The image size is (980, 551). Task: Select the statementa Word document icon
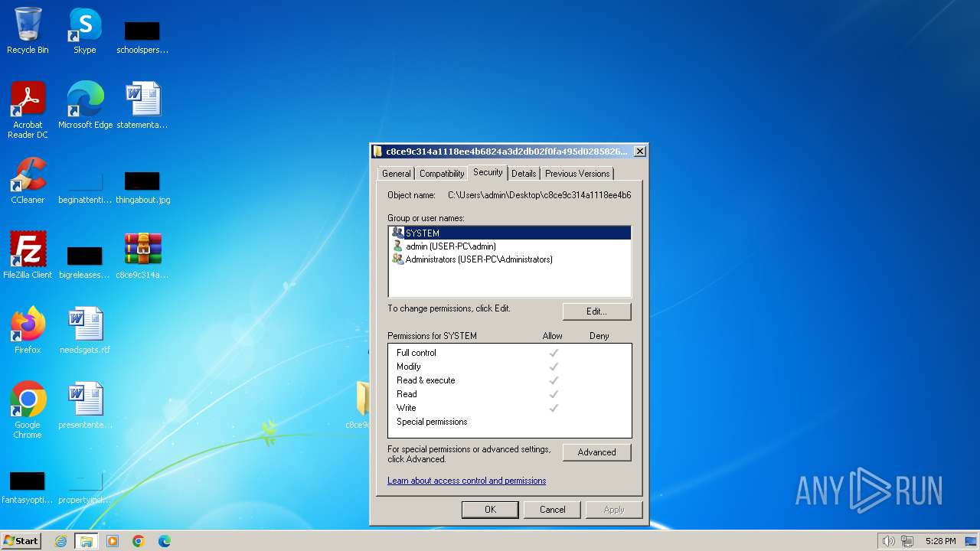click(142, 106)
